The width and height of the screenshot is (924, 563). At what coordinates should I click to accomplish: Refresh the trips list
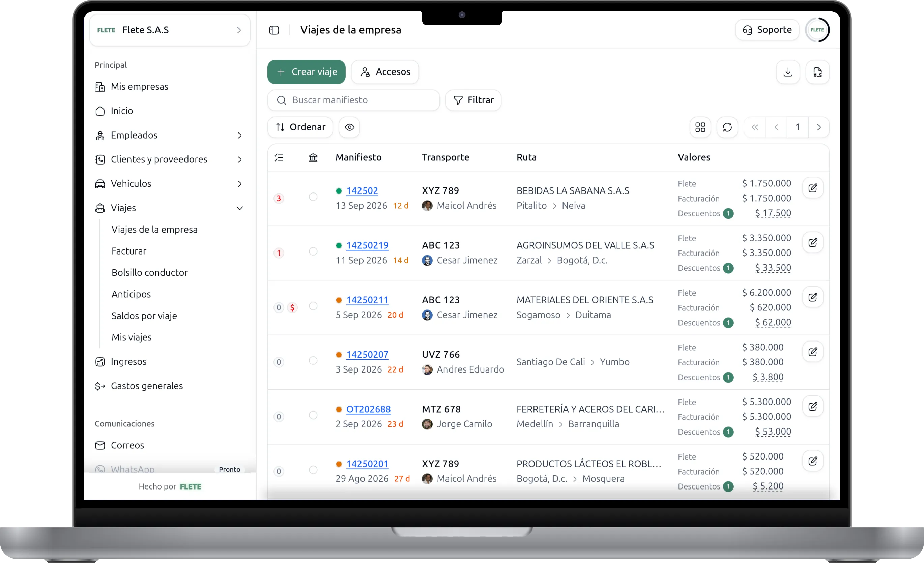(x=727, y=127)
